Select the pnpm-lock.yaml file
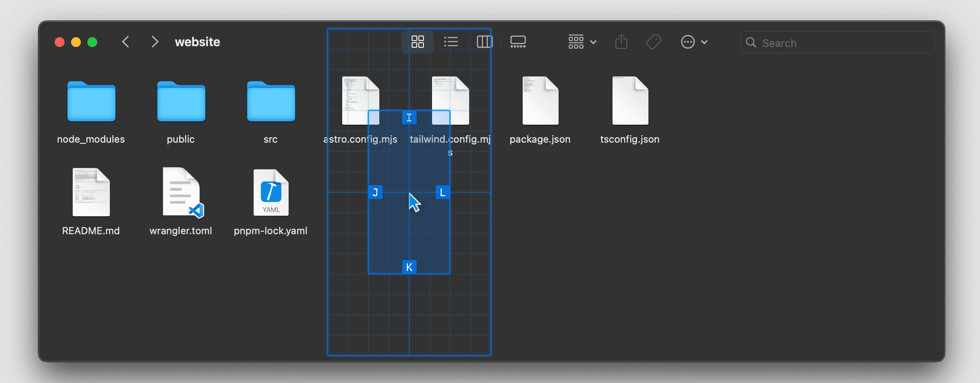Viewport: 980px width, 383px height. pyautogui.click(x=271, y=192)
